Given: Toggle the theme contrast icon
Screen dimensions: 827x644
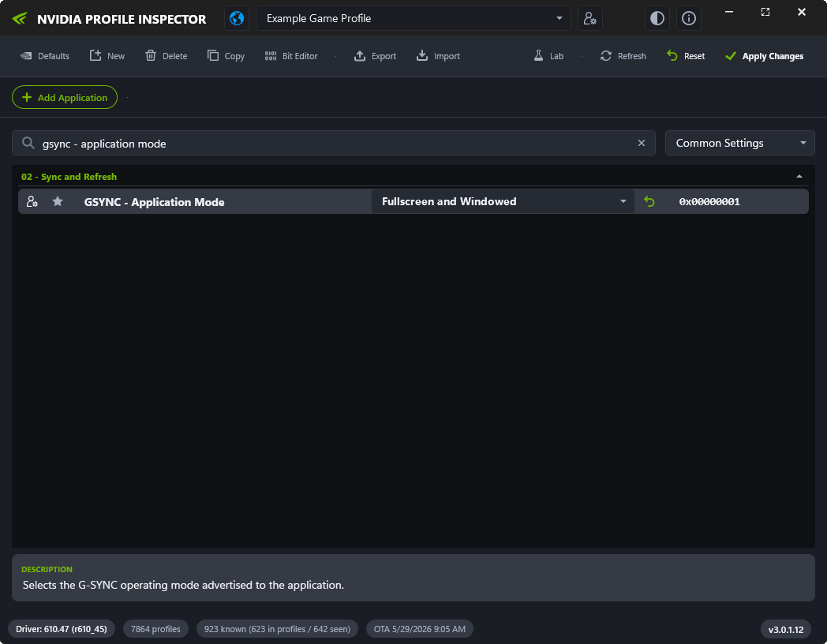Looking at the screenshot, I should 657,18.
